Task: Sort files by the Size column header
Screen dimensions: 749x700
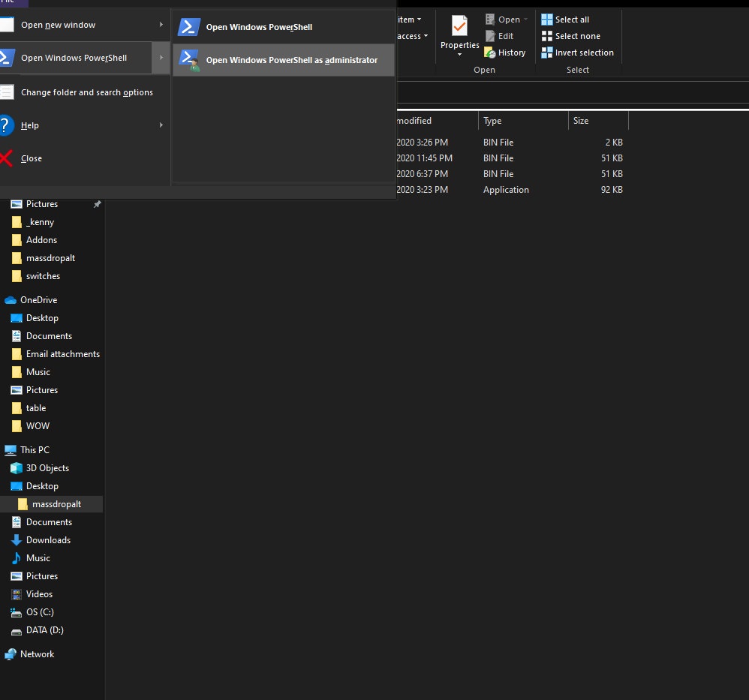Action: point(581,121)
